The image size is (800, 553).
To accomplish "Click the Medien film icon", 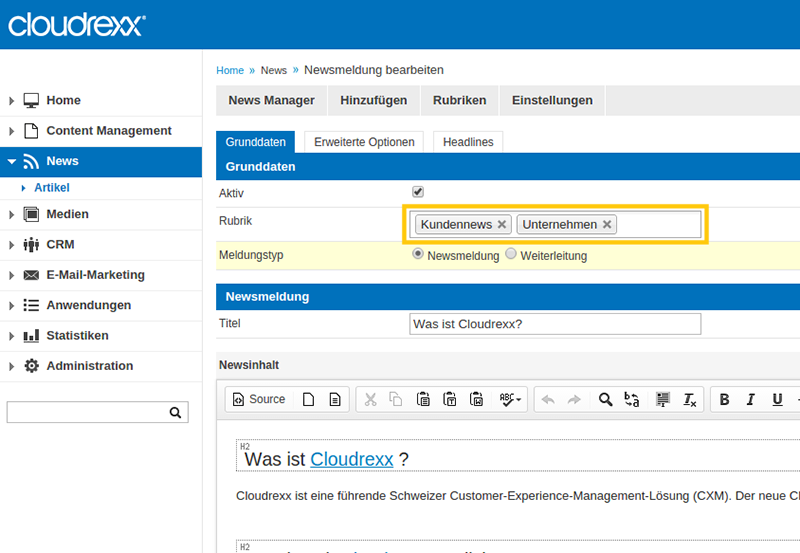I will click(31, 214).
